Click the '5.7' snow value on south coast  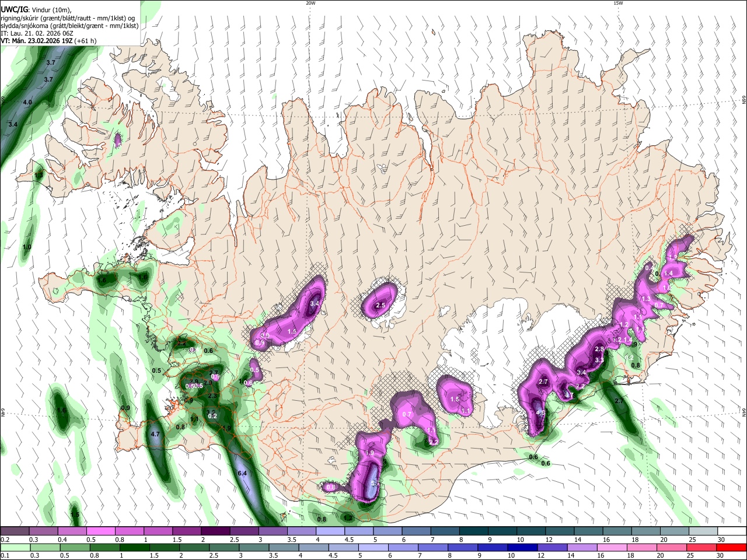(x=375, y=484)
